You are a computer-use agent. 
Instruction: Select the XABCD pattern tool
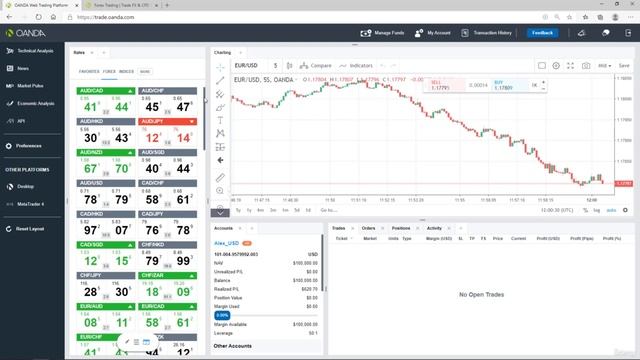tap(220, 133)
